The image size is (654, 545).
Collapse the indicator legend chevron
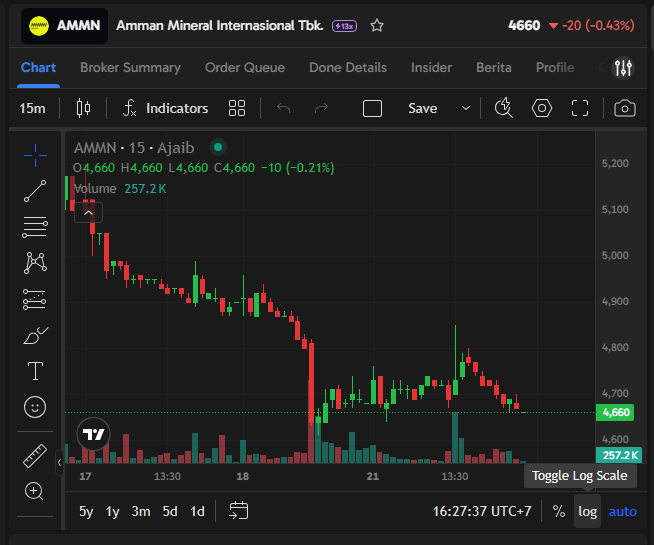tap(88, 213)
